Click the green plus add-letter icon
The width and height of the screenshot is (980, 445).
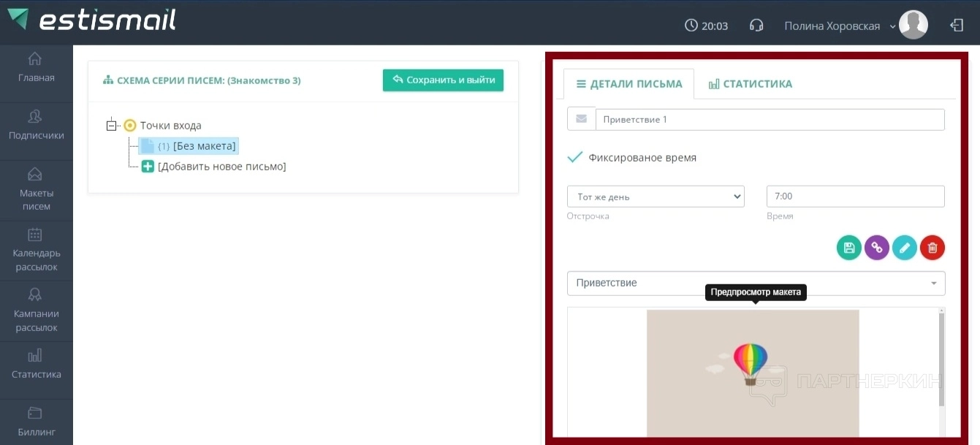coord(148,167)
